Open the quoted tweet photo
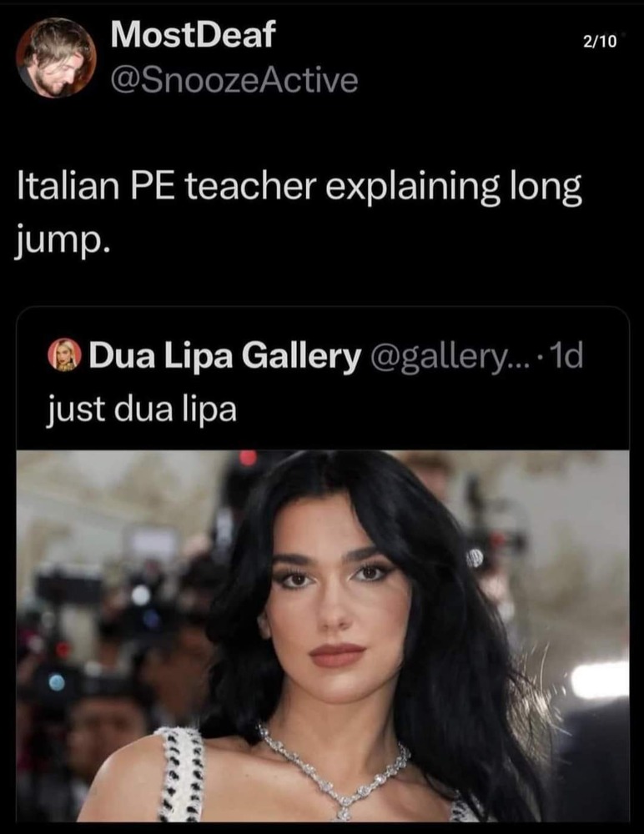Viewport: 644px width, 834px height. click(x=323, y=636)
